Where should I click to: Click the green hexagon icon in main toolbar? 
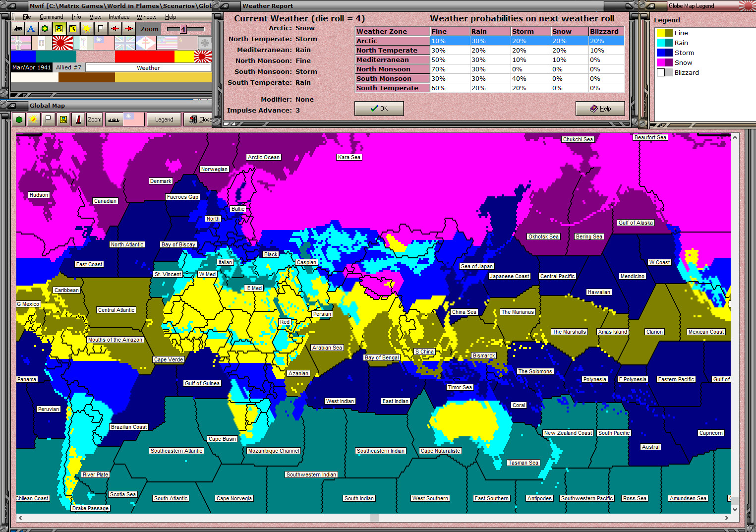(x=45, y=29)
